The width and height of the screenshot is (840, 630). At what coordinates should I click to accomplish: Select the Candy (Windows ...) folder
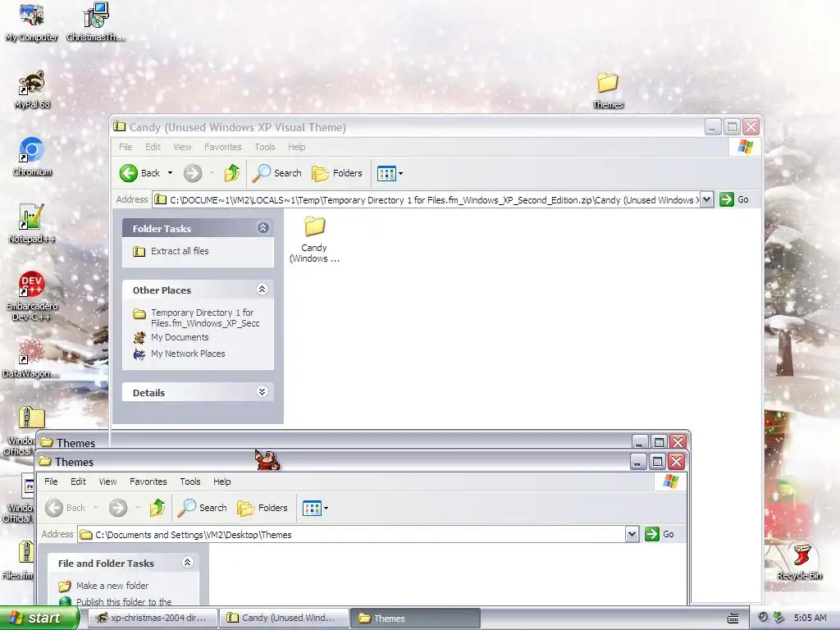click(x=314, y=240)
